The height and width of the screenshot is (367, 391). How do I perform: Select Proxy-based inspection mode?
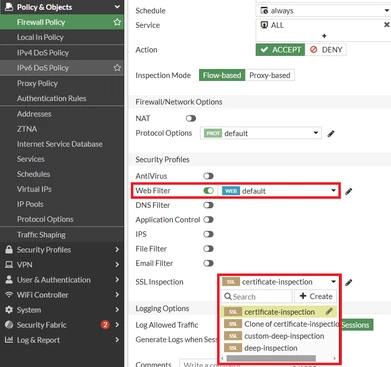[270, 75]
